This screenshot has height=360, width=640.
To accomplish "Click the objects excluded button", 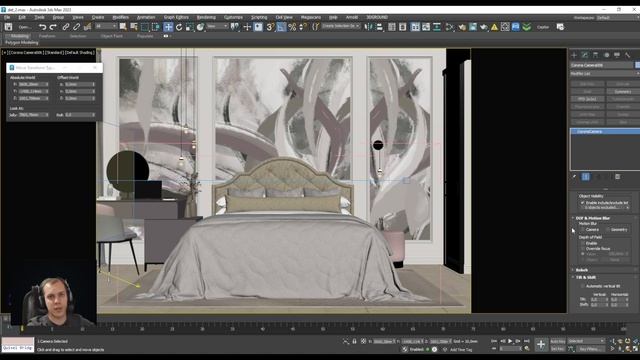I will coord(604,208).
